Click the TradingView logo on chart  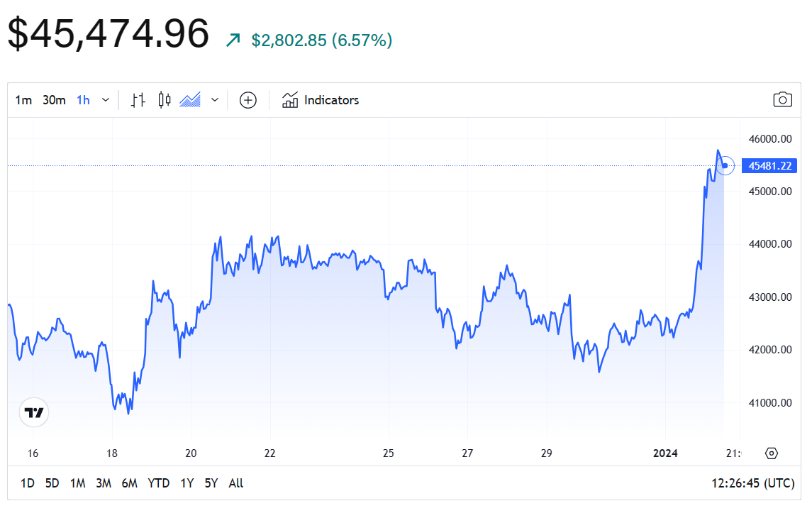click(34, 412)
